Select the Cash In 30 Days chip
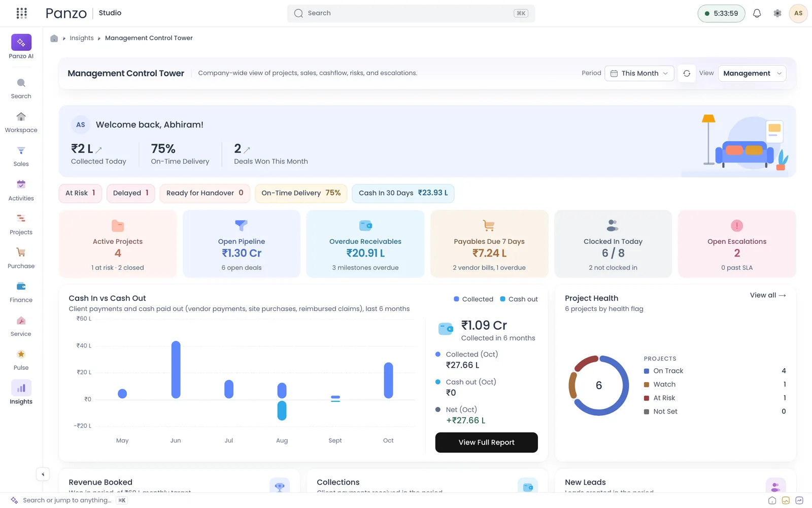 (x=403, y=193)
